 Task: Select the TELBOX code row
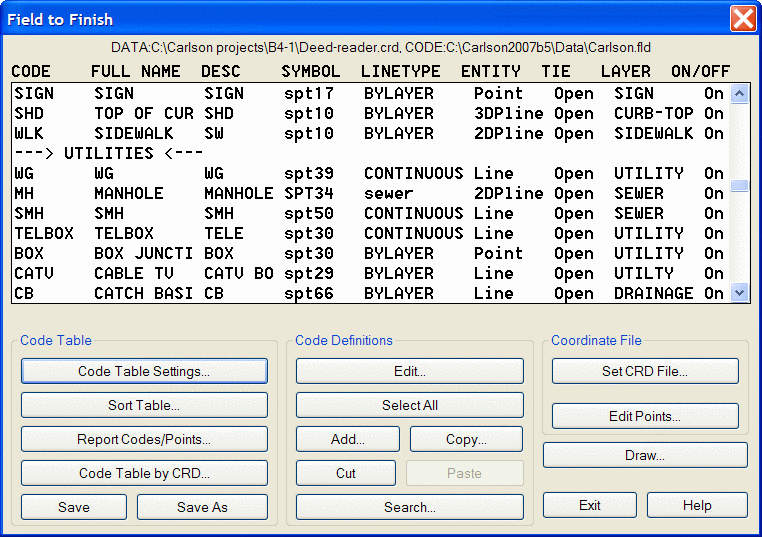tap(369, 233)
